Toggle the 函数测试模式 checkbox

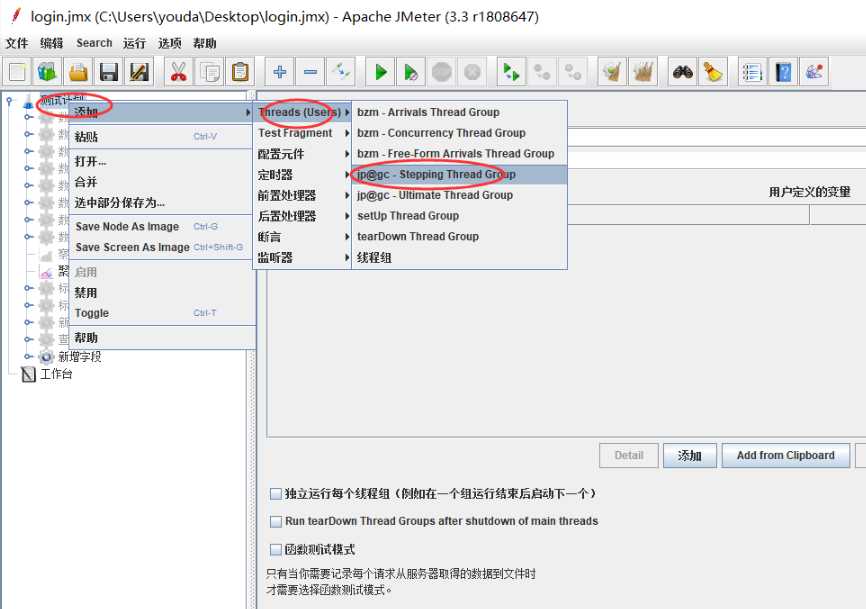276,549
